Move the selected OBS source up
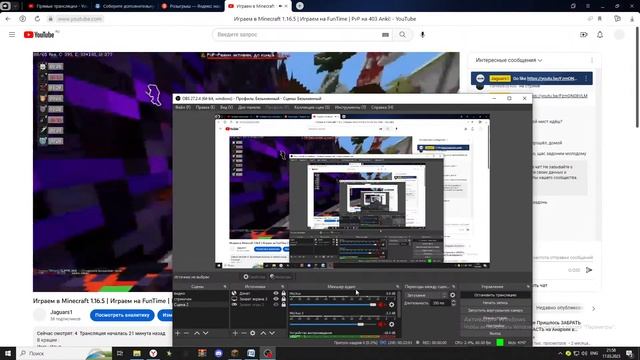The image size is (640, 360). 263,333
